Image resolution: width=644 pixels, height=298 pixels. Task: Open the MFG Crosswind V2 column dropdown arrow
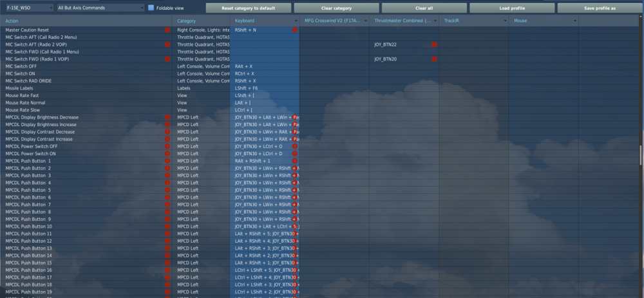[366, 21]
